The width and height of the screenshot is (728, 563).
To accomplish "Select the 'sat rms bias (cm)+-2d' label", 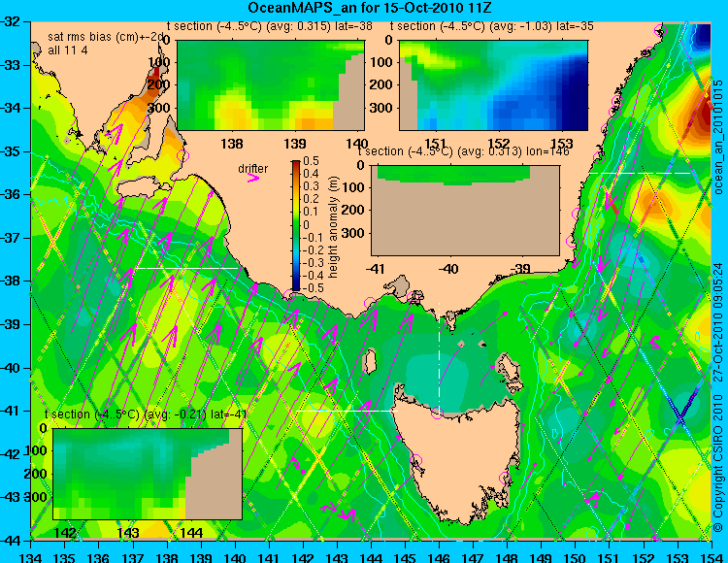I will coord(107,37).
